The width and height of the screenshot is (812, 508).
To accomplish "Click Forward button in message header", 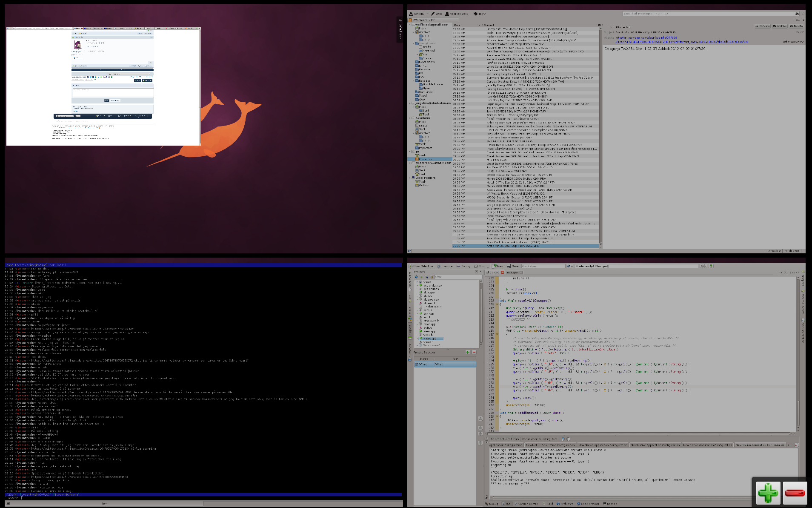I will (762, 26).
